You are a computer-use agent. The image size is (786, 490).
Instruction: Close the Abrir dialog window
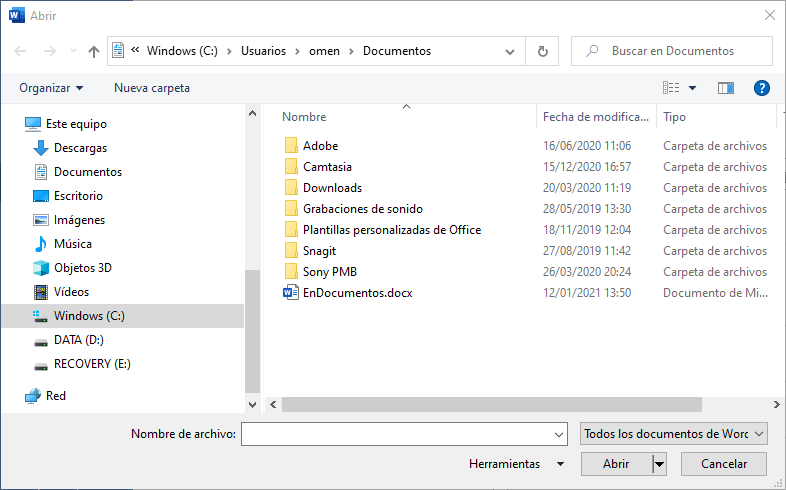(770, 16)
